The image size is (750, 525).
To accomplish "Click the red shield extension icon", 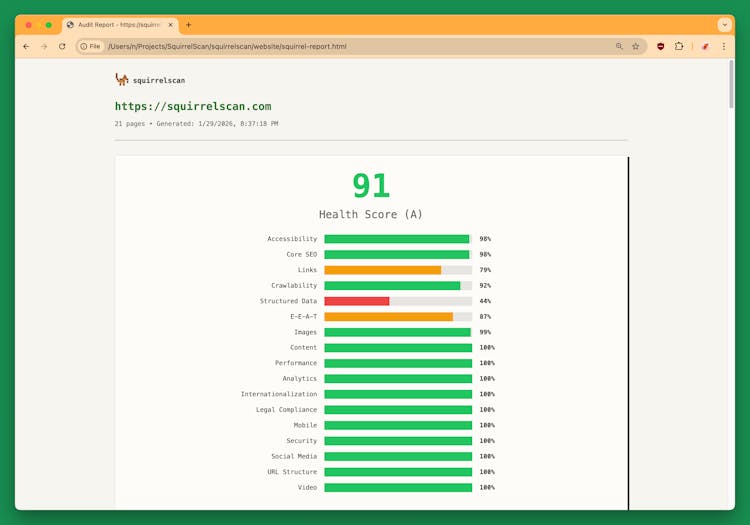I will [660, 46].
